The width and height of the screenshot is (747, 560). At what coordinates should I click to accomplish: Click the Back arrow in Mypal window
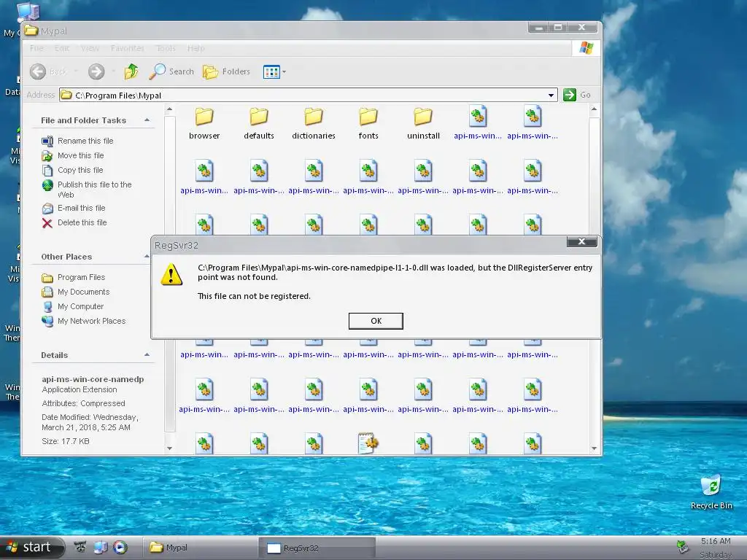[x=38, y=72]
